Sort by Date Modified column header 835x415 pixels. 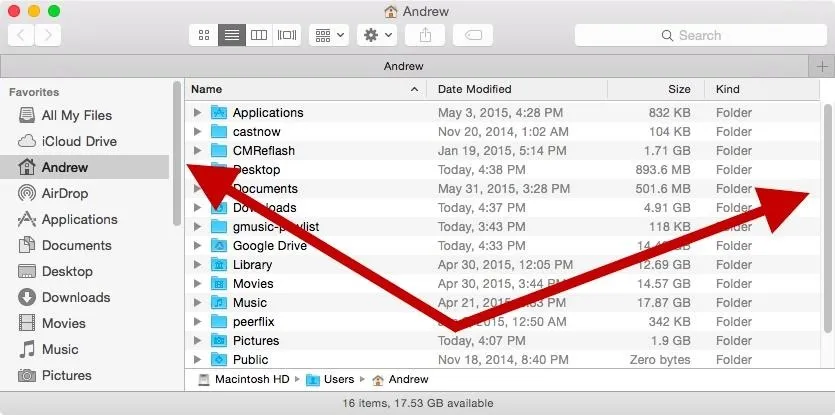[x=517, y=89]
